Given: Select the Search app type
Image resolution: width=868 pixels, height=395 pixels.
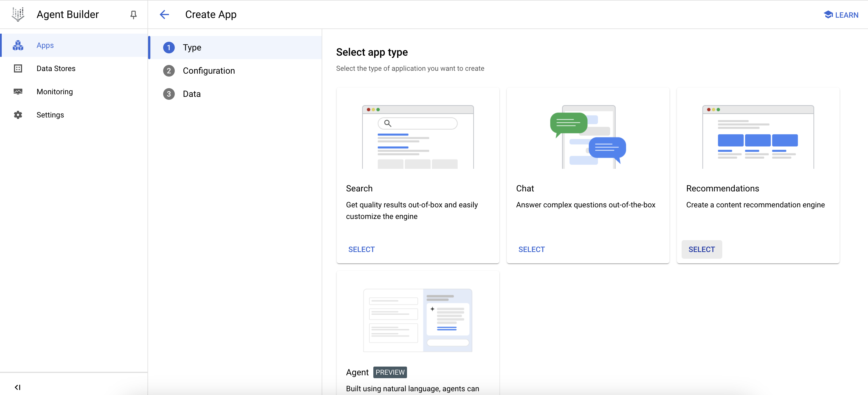Looking at the screenshot, I should point(361,249).
